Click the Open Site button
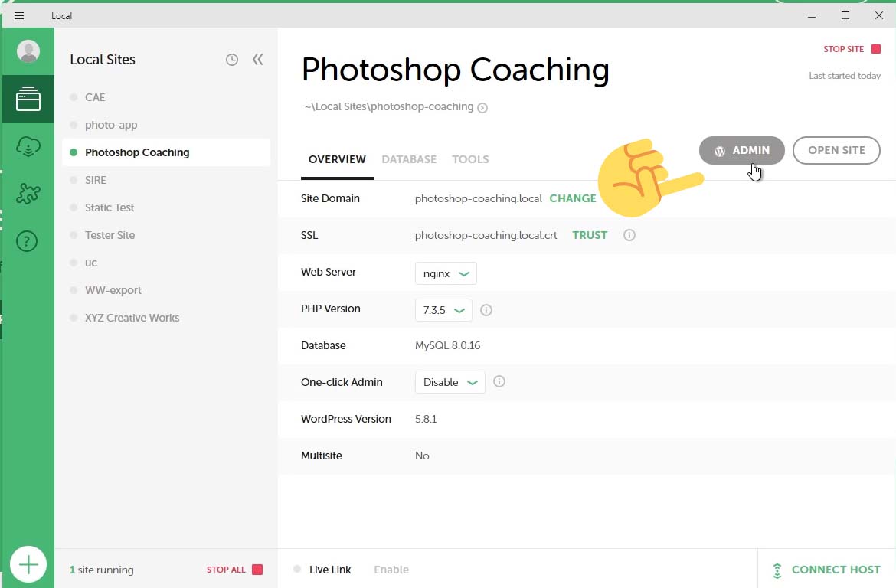The height and width of the screenshot is (588, 896). tap(836, 150)
